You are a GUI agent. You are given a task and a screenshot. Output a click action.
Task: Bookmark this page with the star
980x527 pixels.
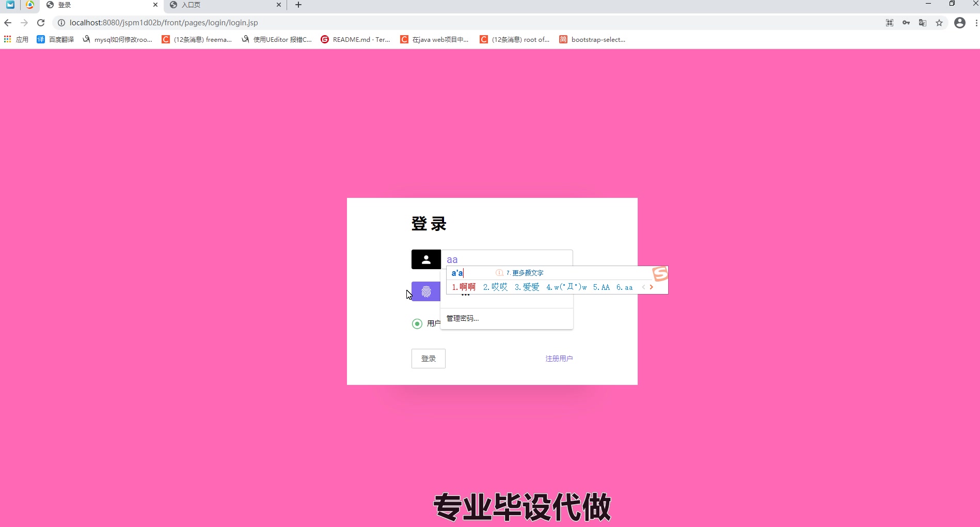939,23
